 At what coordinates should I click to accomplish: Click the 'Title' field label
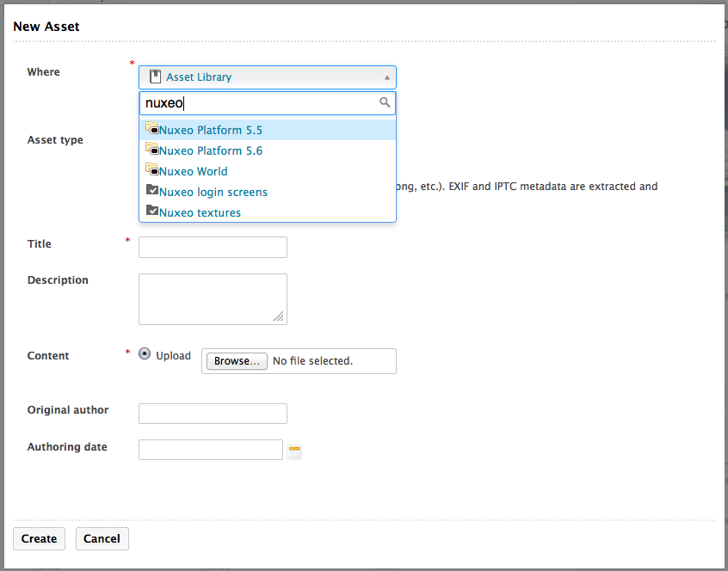(40, 244)
